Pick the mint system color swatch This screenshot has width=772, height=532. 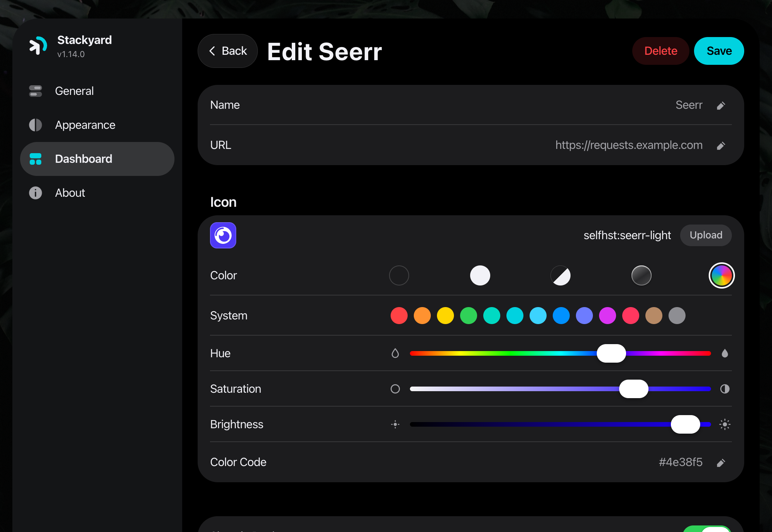point(492,316)
